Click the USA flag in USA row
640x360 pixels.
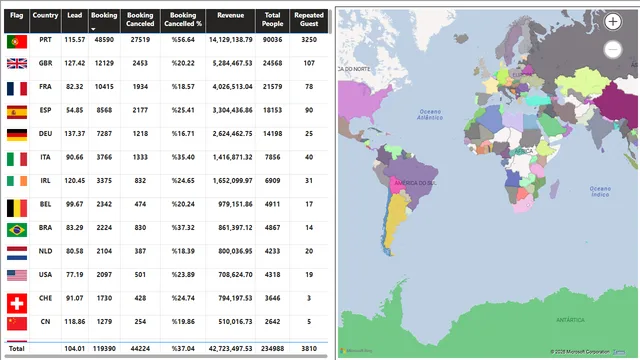(17, 276)
